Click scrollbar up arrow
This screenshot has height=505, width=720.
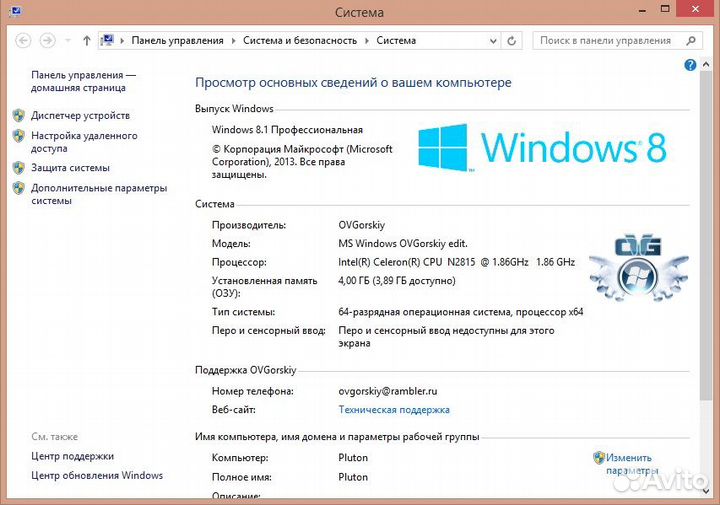706,65
